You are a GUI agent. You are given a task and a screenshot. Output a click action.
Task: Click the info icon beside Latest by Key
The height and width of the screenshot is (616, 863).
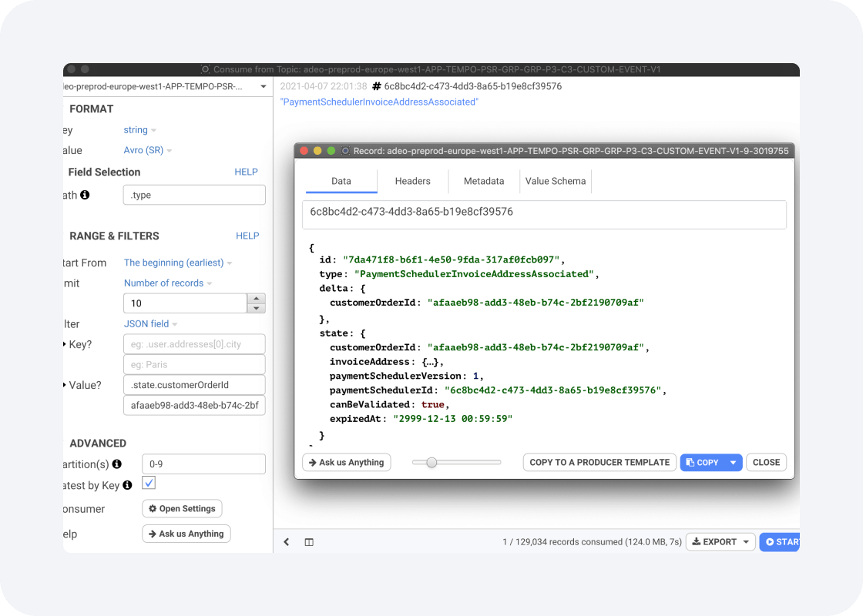pos(127,485)
